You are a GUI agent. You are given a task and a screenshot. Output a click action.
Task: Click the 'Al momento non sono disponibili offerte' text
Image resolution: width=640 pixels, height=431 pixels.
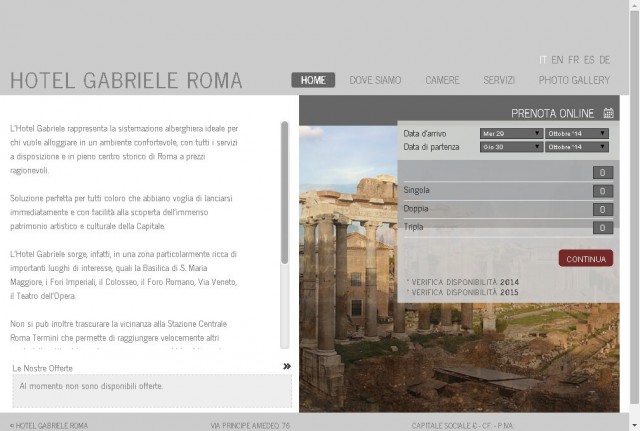(x=91, y=386)
